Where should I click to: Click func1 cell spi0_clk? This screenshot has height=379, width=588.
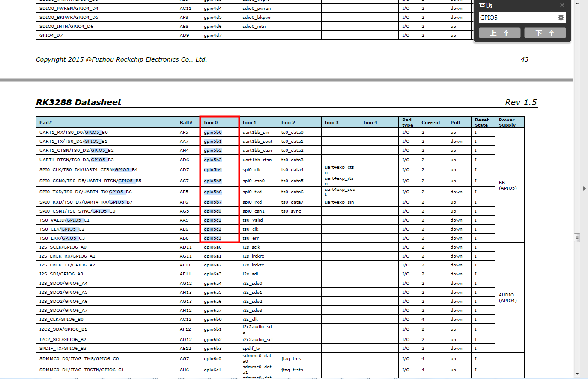[x=252, y=170]
